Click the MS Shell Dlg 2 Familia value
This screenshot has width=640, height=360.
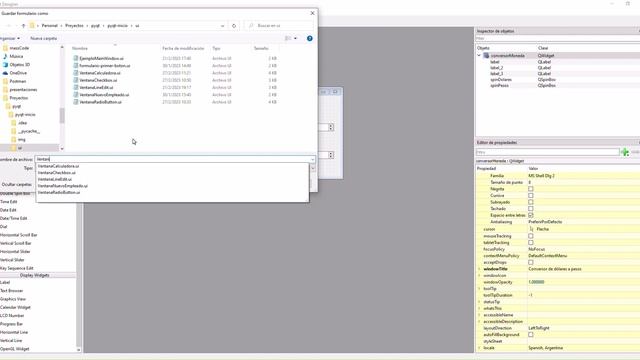click(541, 176)
